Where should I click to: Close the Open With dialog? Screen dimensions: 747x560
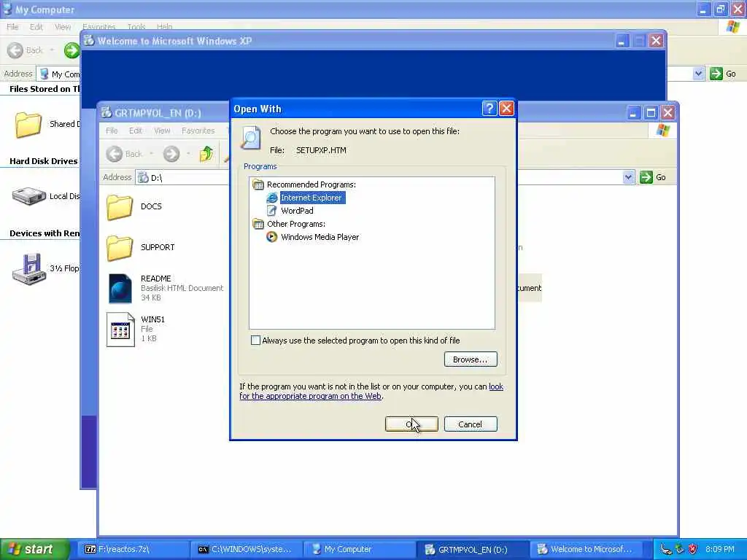[506, 109]
